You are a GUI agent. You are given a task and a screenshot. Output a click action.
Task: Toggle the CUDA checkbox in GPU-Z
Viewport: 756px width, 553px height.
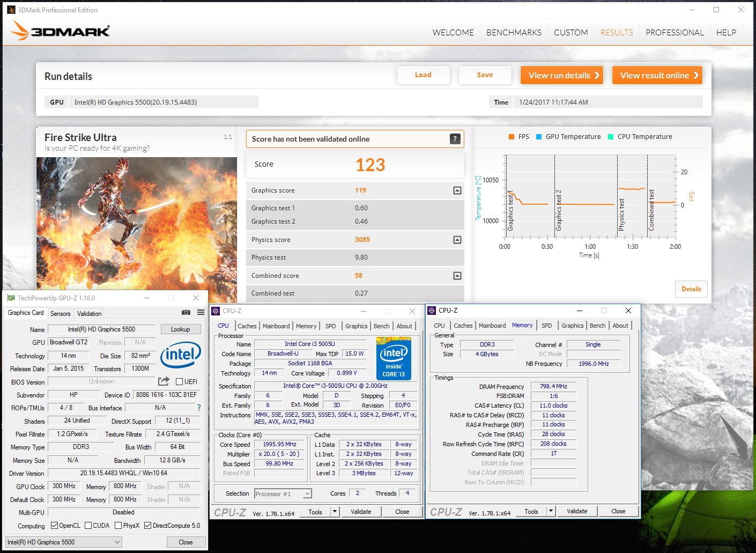(88, 526)
